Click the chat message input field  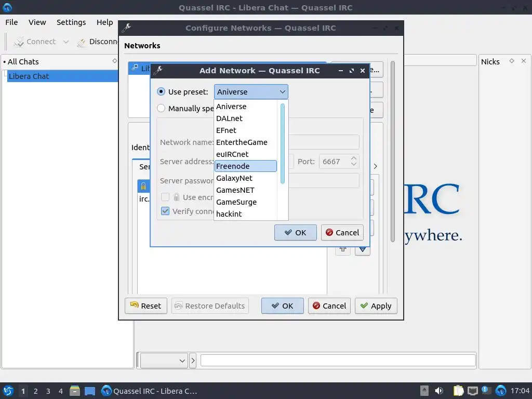pos(338,361)
